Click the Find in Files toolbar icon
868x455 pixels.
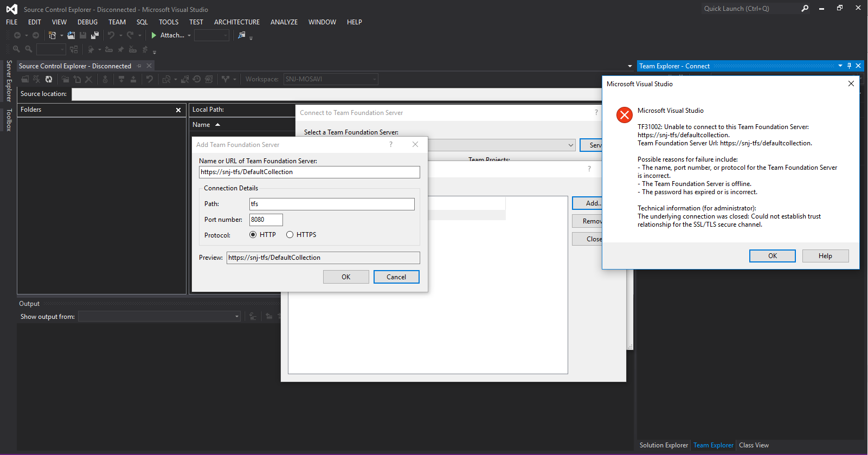[241, 35]
